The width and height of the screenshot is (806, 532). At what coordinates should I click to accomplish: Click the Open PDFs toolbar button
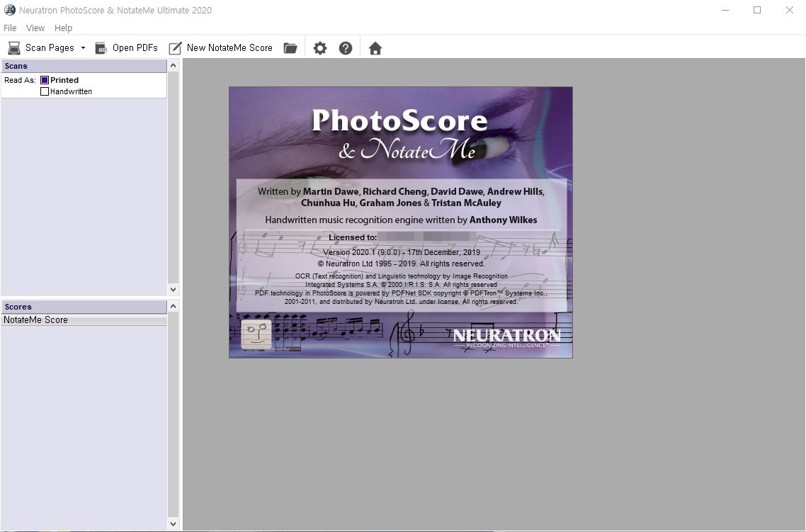pyautogui.click(x=127, y=47)
